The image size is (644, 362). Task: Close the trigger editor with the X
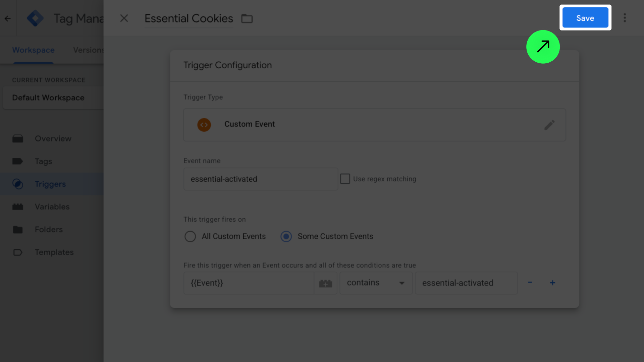pos(124,18)
